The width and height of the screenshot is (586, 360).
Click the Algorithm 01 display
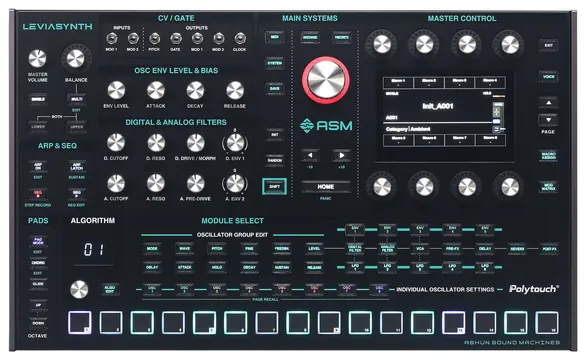93,249
